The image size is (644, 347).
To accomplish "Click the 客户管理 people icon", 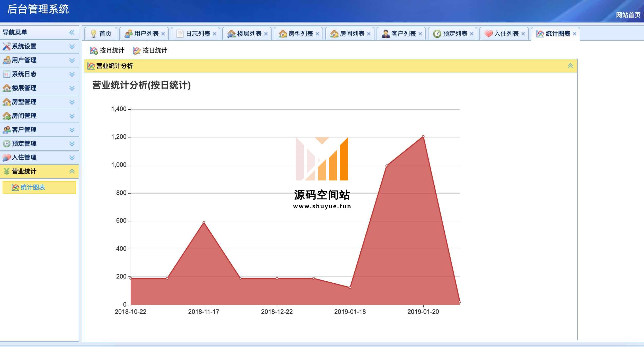I will pos(6,130).
